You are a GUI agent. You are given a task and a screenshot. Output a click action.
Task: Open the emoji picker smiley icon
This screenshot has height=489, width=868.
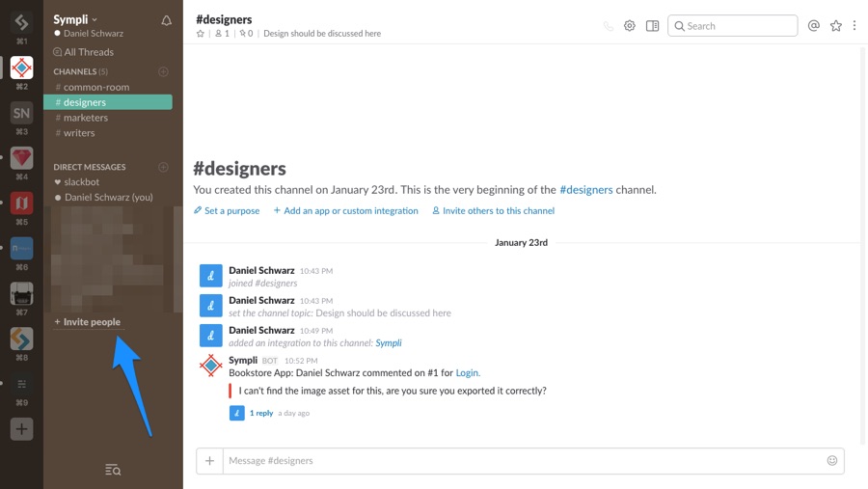832,461
